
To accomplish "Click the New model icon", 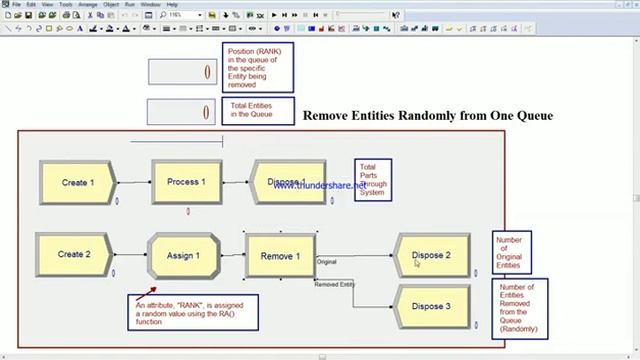I will point(8,15).
